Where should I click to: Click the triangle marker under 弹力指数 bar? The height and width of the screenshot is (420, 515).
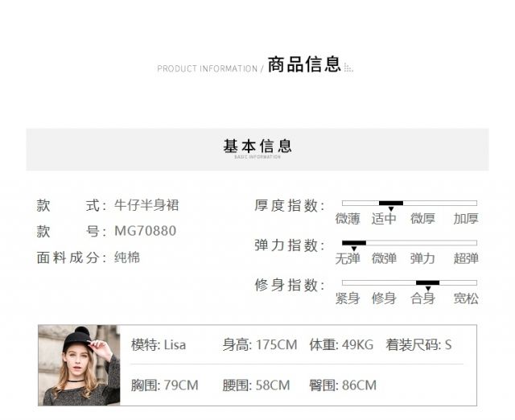pyautogui.click(x=353, y=249)
